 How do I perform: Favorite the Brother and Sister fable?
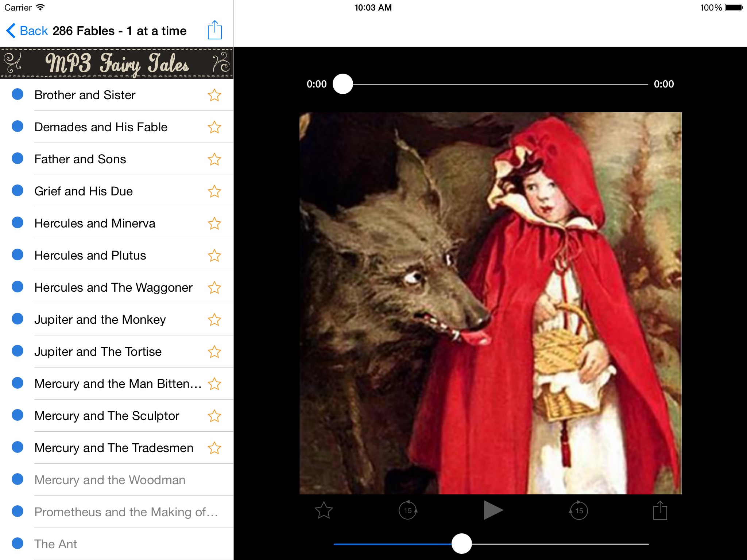214,95
